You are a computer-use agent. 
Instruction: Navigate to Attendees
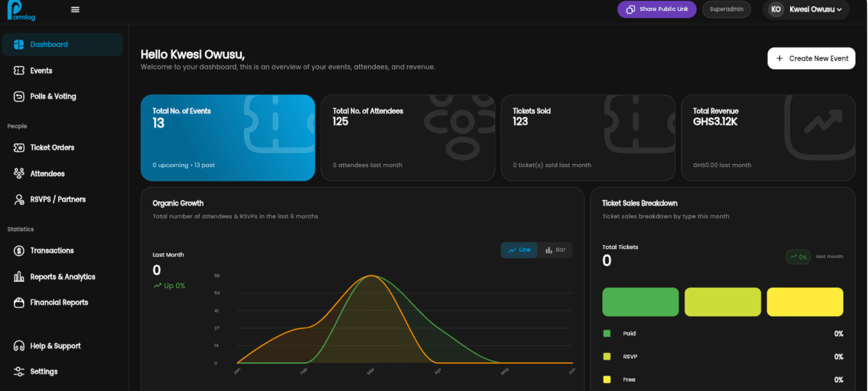pos(62,173)
